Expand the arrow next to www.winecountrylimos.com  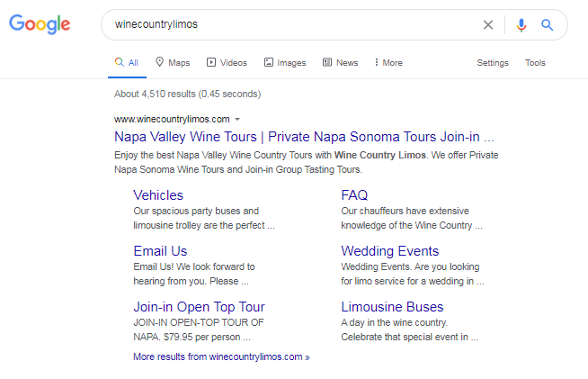point(237,119)
